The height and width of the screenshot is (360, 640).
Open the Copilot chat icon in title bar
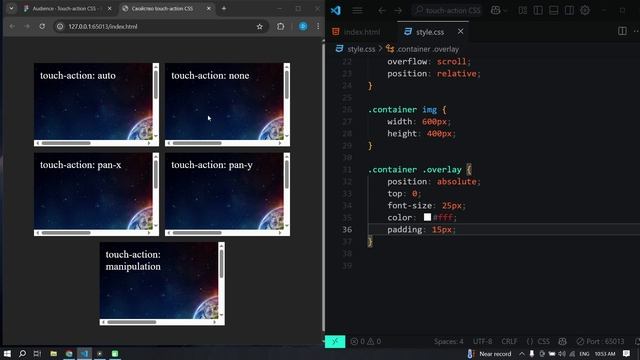pos(496,11)
